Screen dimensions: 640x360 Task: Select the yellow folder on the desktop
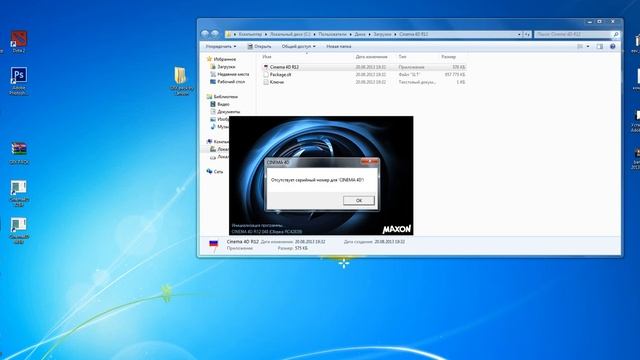[181, 81]
